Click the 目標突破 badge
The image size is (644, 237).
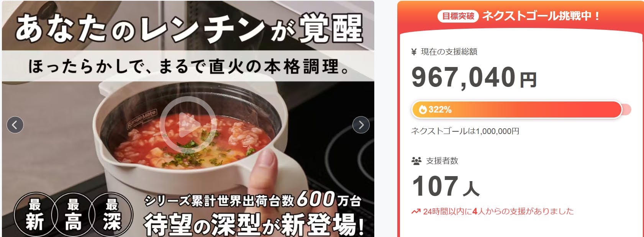[458, 16]
